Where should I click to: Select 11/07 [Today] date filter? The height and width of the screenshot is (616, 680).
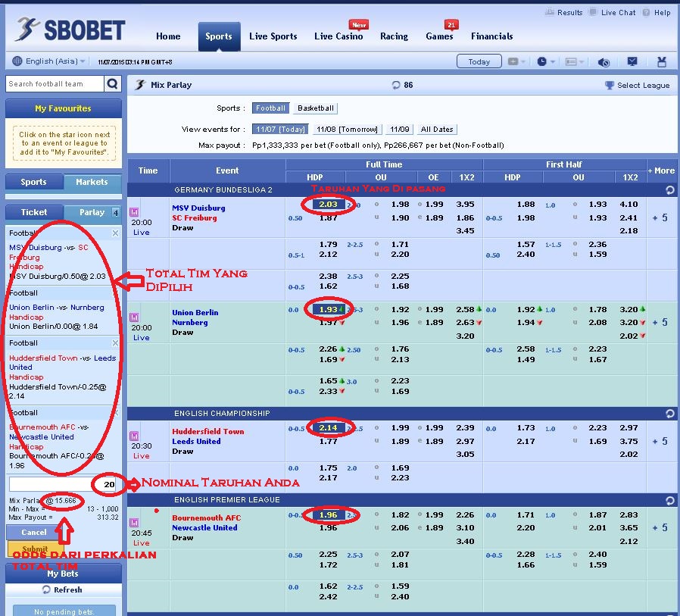point(281,130)
